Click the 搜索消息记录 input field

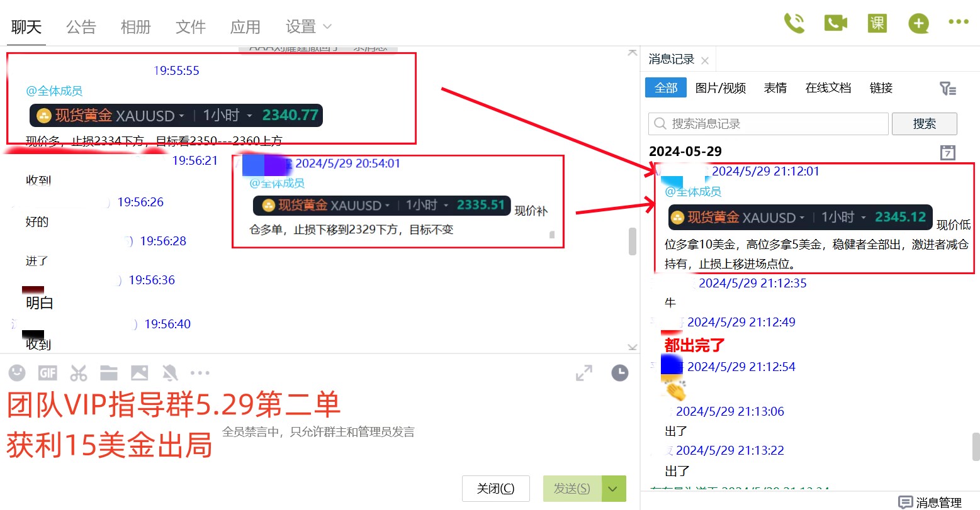[x=768, y=124]
